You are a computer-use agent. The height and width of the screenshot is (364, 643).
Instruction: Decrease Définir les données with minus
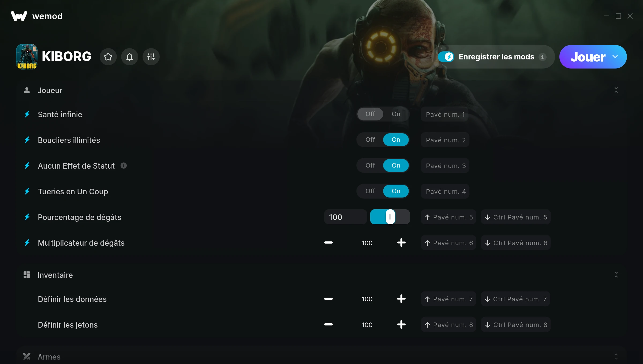coord(328,299)
